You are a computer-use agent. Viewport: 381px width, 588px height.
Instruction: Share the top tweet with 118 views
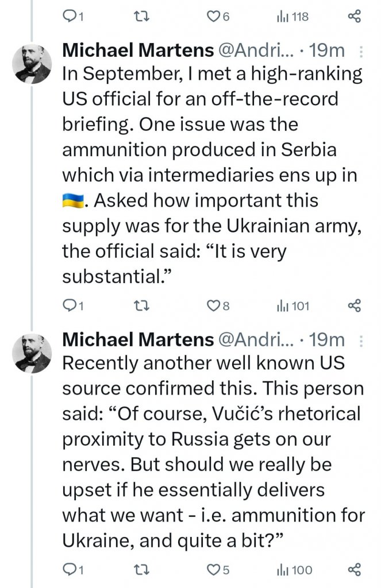(x=355, y=17)
